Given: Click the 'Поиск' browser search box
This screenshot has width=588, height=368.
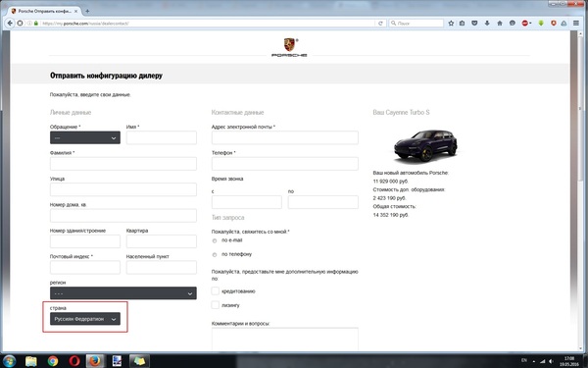Looking at the screenshot, I should coord(416,23).
